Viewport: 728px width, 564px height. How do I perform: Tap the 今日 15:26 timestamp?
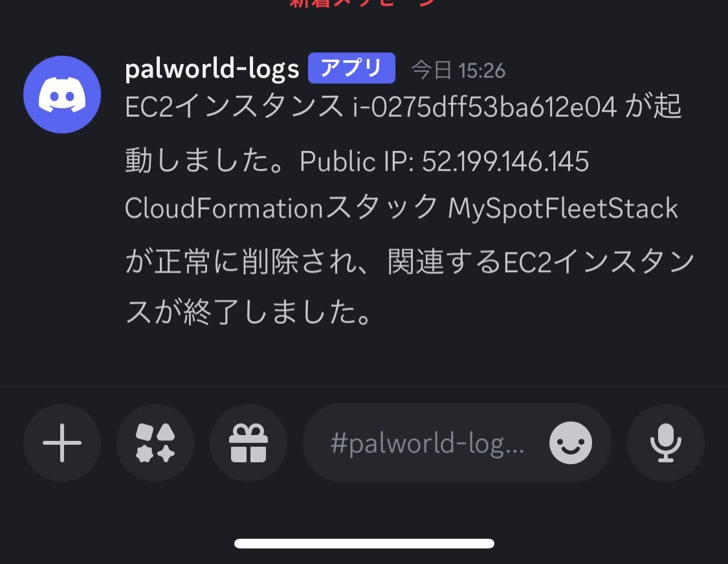tap(458, 71)
